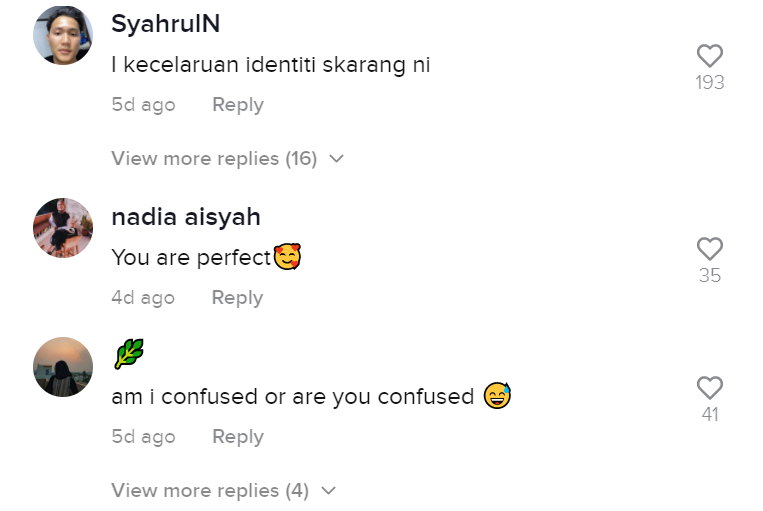Image resolution: width=763 pixels, height=511 pixels.
Task: Reply to the 'am i confused' comment
Action: click(237, 437)
